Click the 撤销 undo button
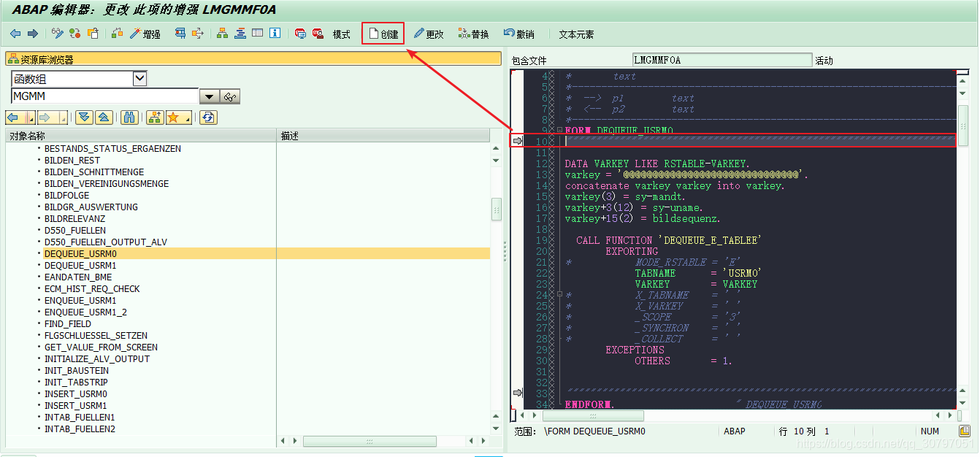This screenshot has width=980, height=457. 518,34
